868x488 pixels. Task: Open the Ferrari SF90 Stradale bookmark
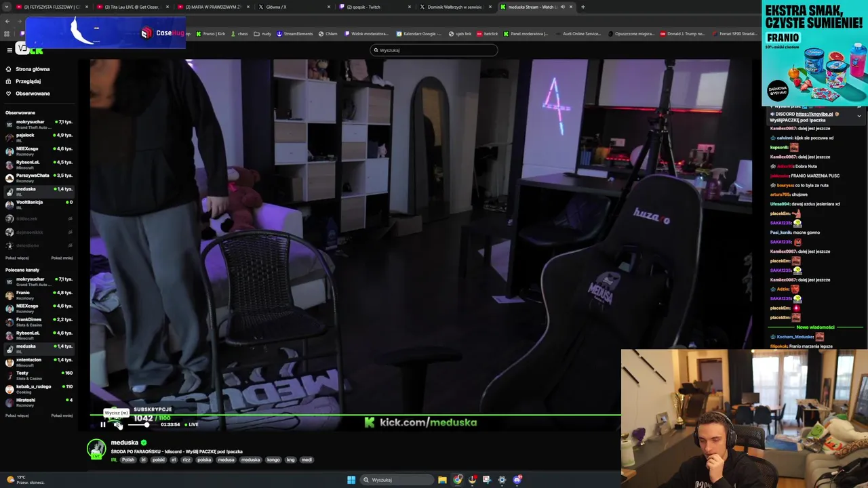tap(736, 34)
